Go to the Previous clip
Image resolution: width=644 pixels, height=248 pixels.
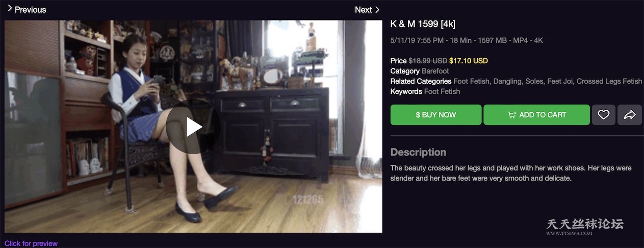(x=30, y=10)
